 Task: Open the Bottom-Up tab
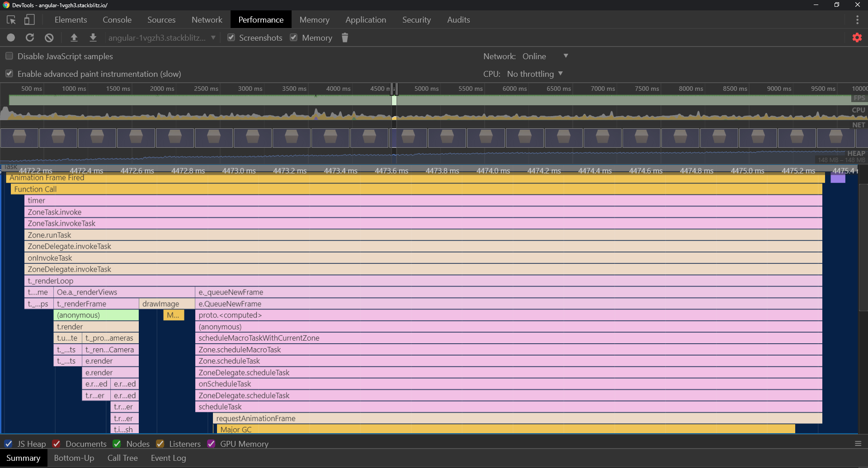(x=74, y=458)
